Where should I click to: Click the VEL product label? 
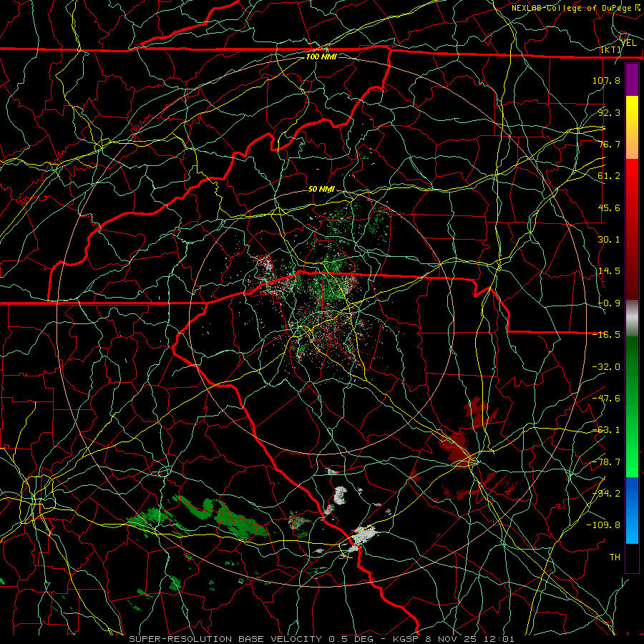click(x=629, y=43)
